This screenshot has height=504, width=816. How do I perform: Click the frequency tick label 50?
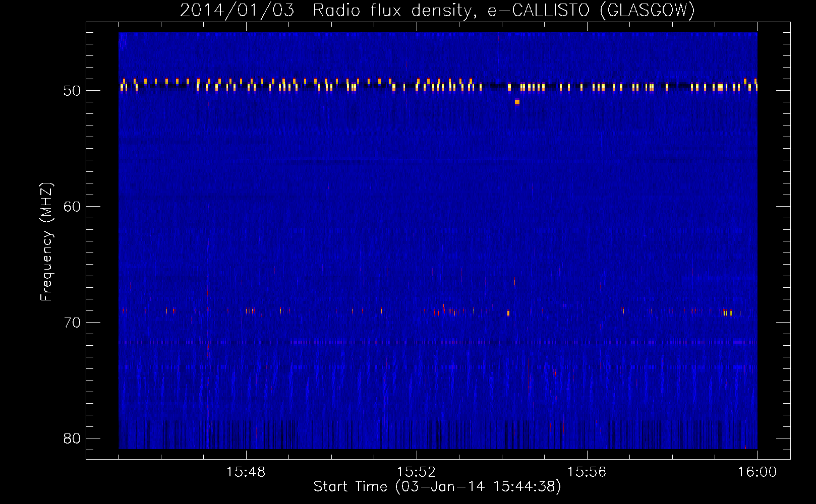[x=72, y=91]
